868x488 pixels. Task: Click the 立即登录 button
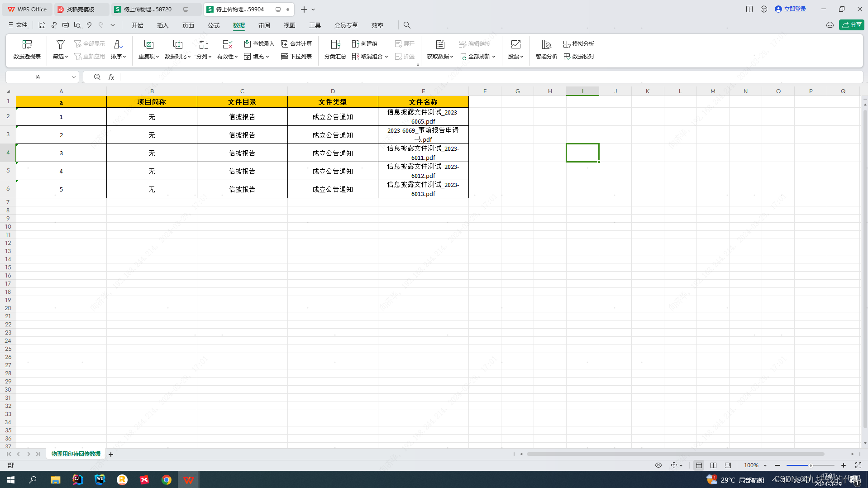tap(790, 9)
